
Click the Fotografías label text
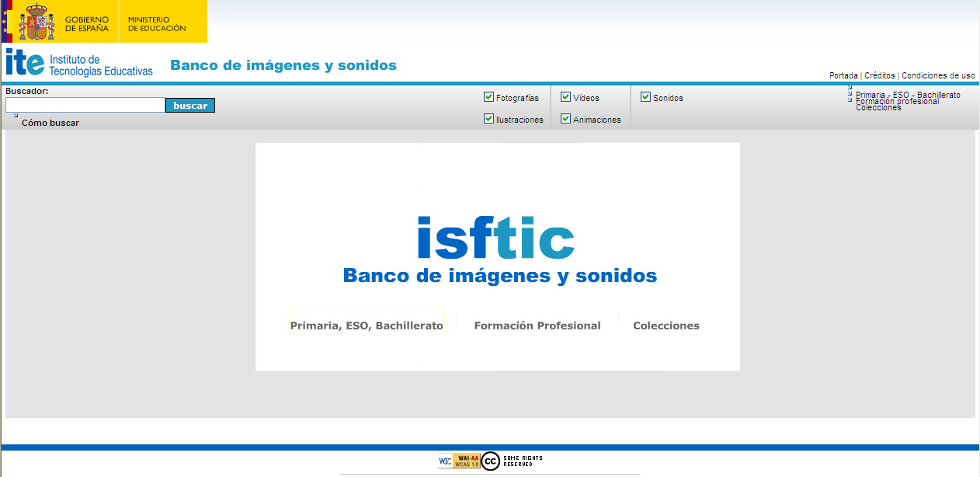point(517,98)
